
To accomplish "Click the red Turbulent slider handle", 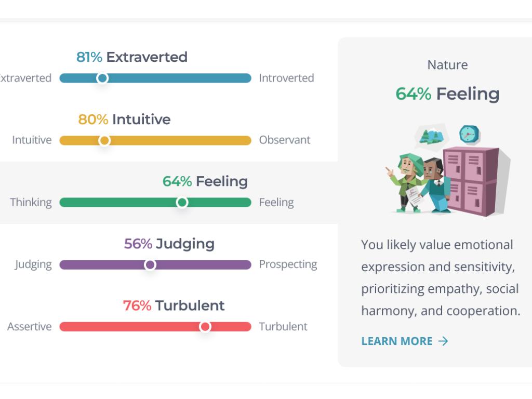I will (205, 327).
